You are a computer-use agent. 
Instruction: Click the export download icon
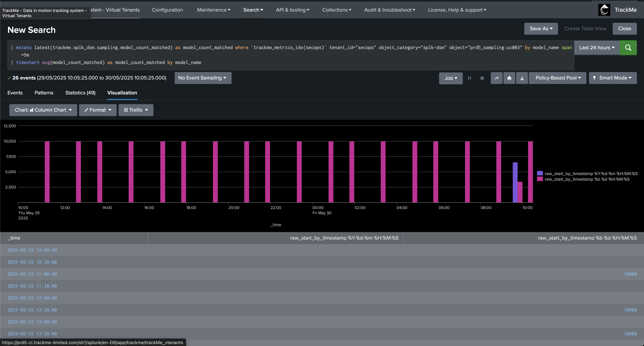coord(522,78)
